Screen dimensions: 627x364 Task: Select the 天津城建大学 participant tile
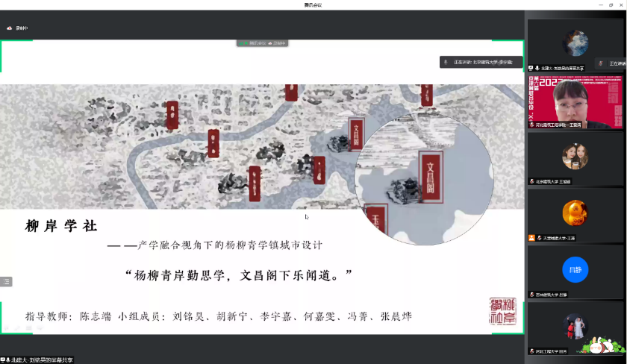point(575,213)
